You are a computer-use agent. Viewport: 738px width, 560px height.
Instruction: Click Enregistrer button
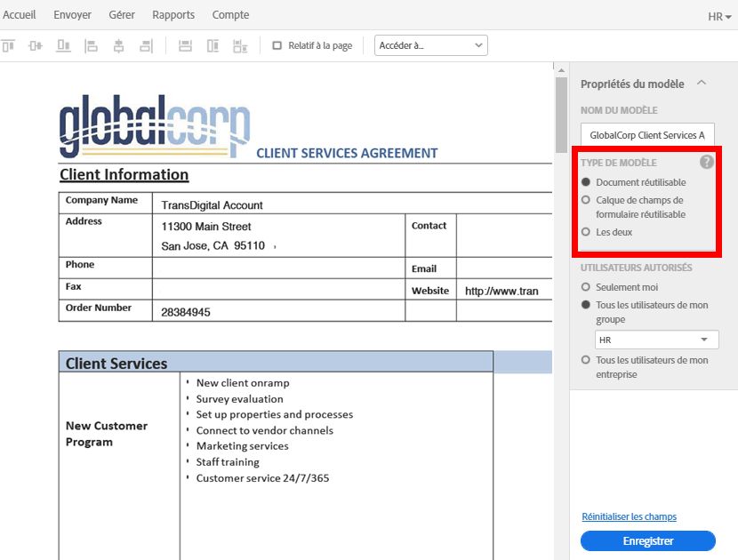click(x=648, y=540)
